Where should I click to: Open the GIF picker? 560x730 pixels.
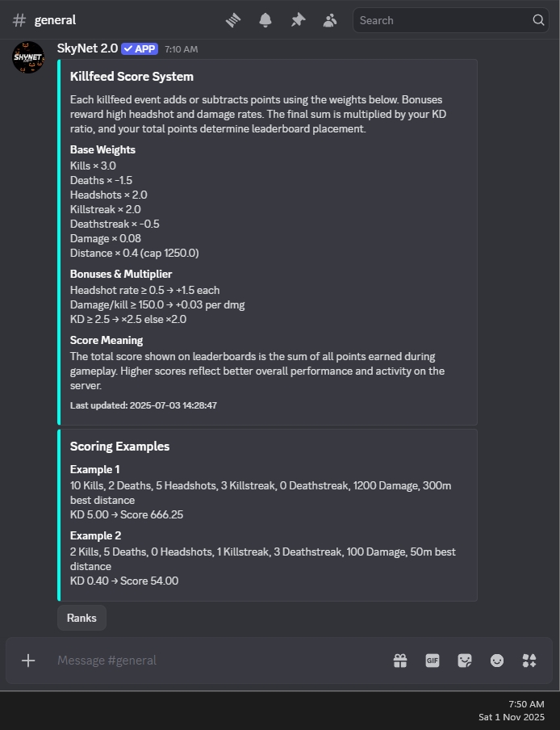(x=432, y=661)
